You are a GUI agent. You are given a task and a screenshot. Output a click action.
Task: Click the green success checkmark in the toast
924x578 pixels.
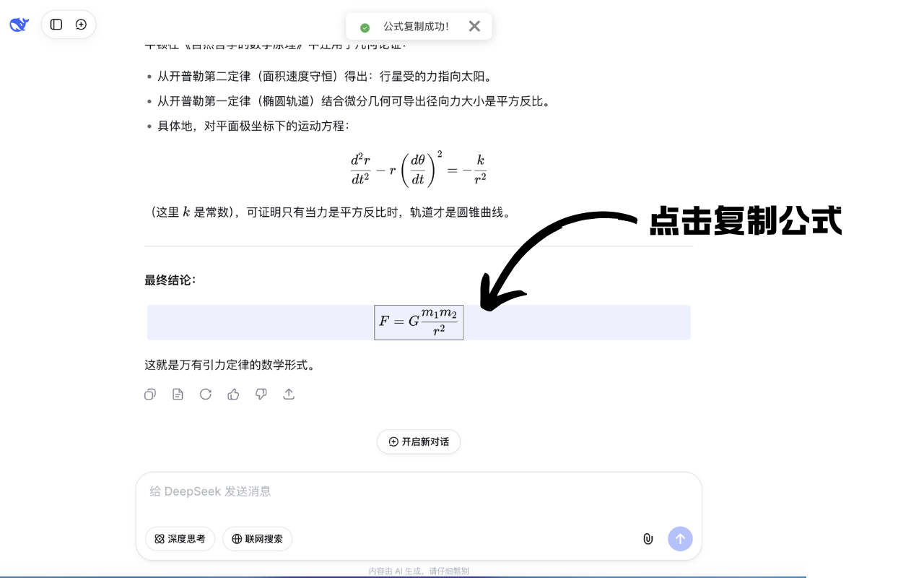coord(365,26)
